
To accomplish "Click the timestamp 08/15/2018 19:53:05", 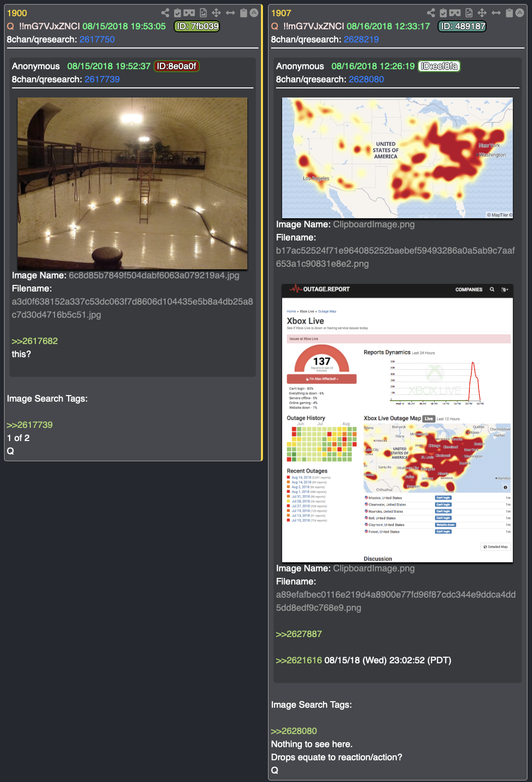I will (x=124, y=26).
